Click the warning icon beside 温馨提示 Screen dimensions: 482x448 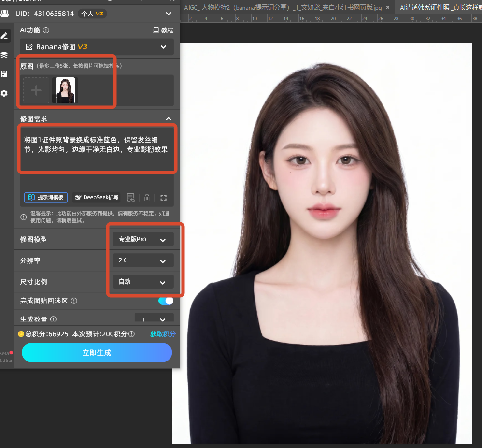pyautogui.click(x=23, y=217)
